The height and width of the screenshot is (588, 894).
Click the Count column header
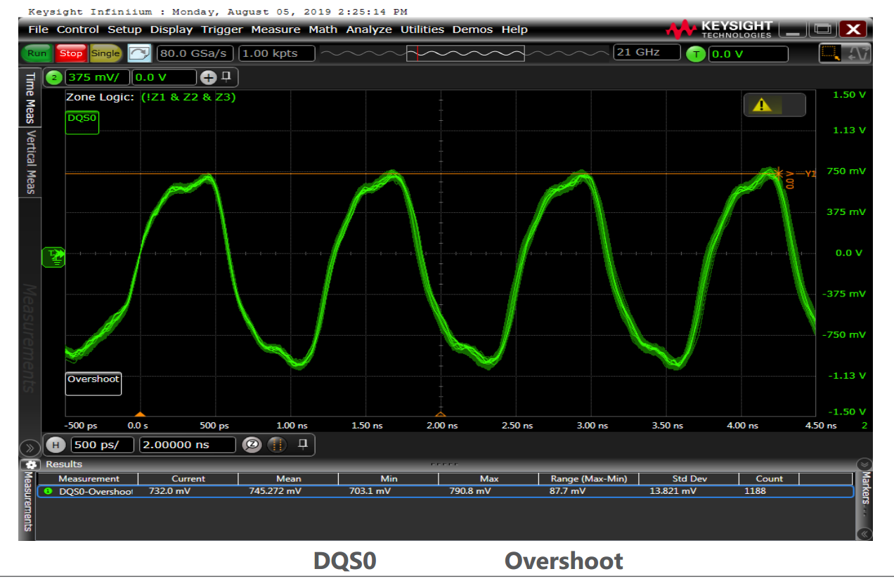pyautogui.click(x=769, y=478)
